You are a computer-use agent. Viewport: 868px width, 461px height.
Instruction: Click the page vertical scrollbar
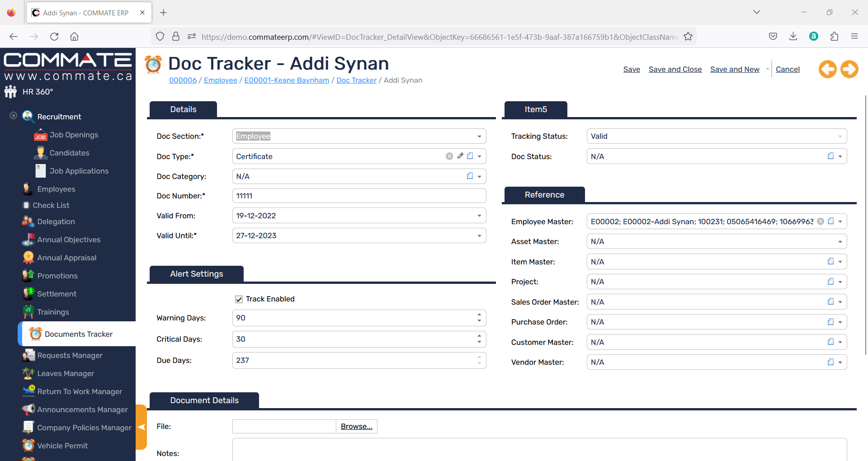click(865, 225)
